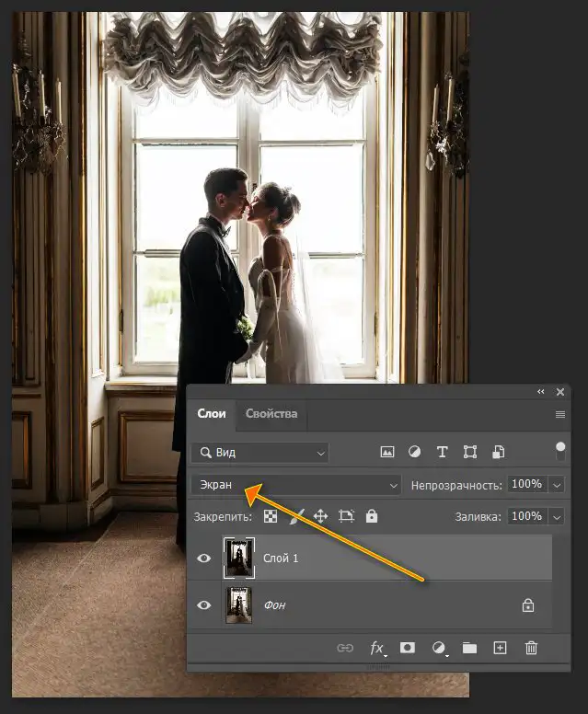Select the Слой 1 layer thumbnail
588x714 pixels.
coord(239,558)
